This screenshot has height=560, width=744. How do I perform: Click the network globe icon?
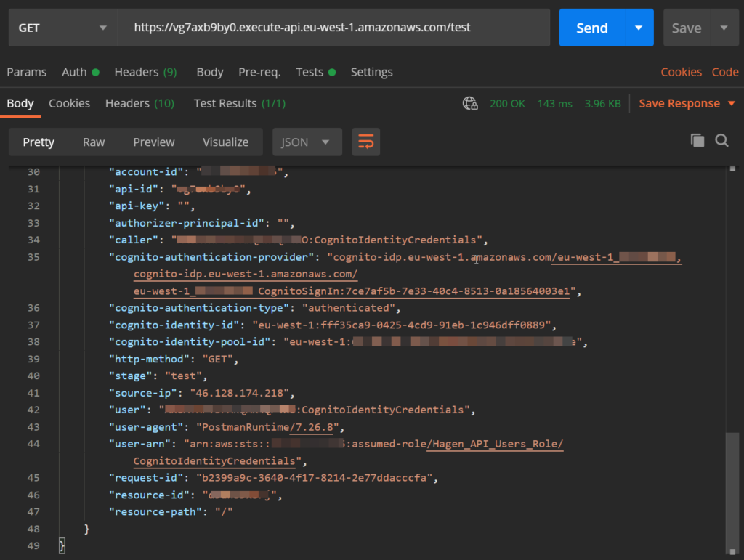470,104
